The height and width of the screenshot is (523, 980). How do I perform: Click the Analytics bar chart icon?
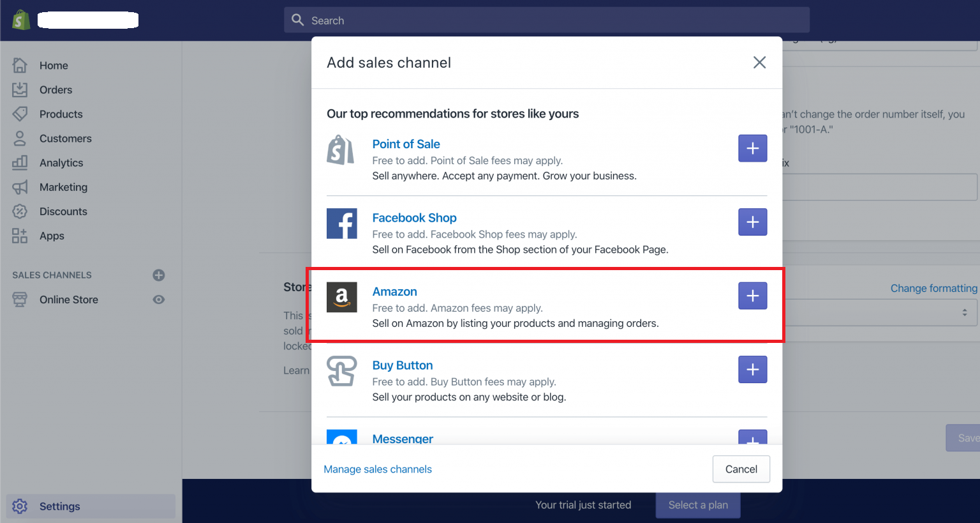point(20,162)
